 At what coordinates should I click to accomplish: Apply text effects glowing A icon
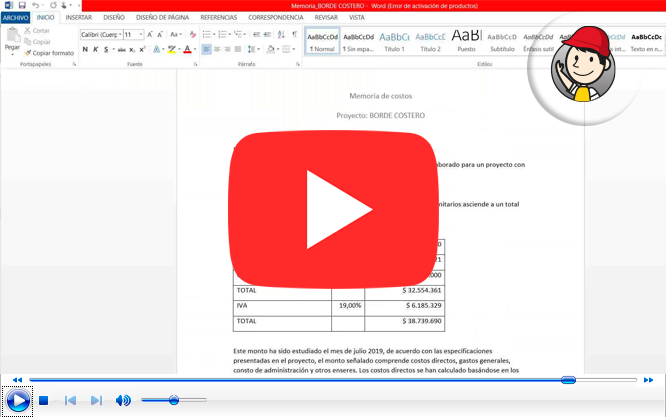156,49
